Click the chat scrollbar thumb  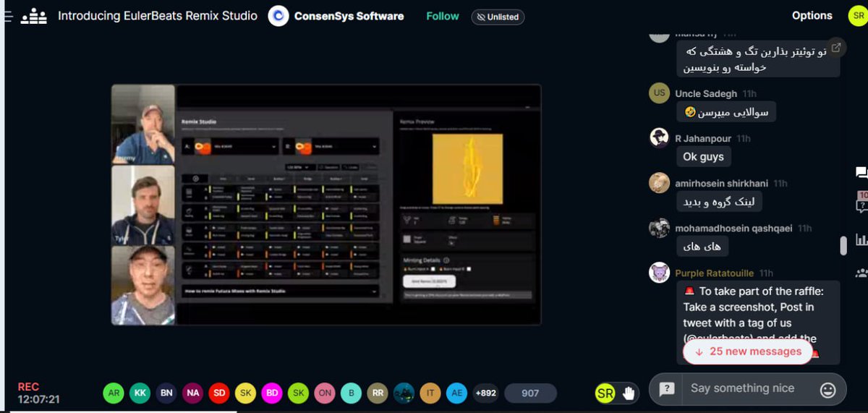(843, 245)
